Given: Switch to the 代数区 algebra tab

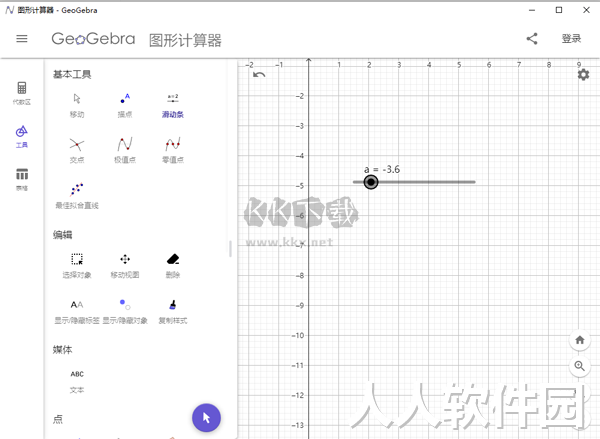Looking at the screenshot, I should [22, 93].
